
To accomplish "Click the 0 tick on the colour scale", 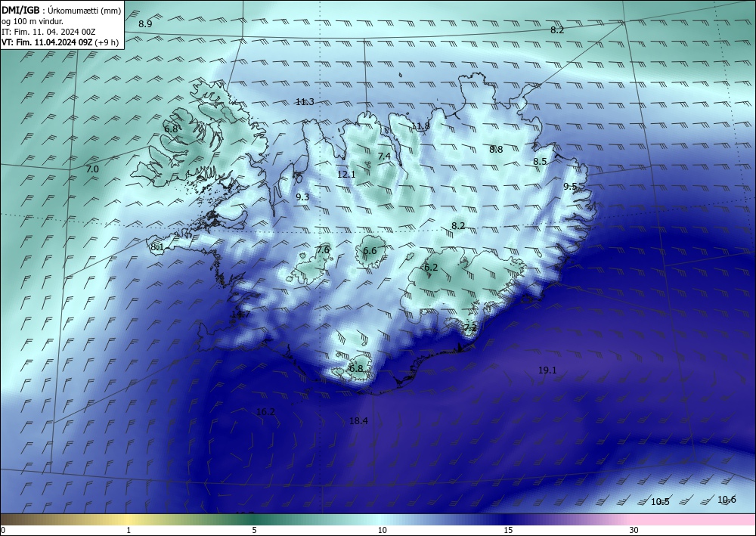I will (x=3, y=530).
